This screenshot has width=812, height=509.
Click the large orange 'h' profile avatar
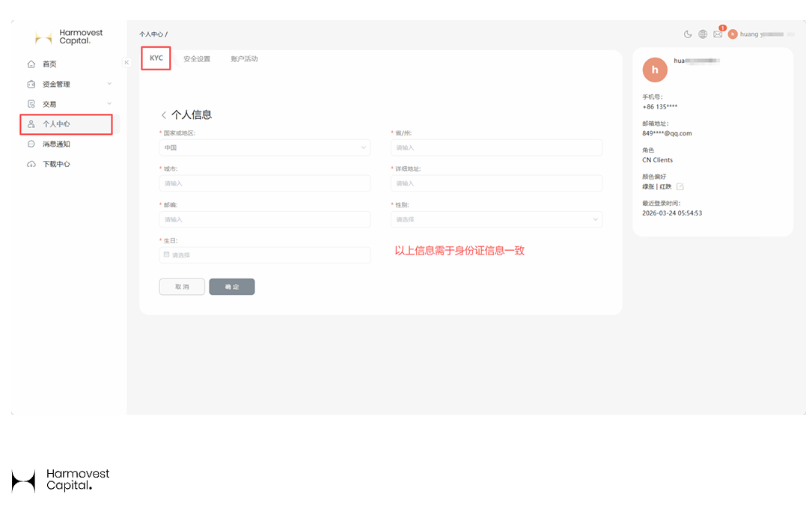click(655, 70)
